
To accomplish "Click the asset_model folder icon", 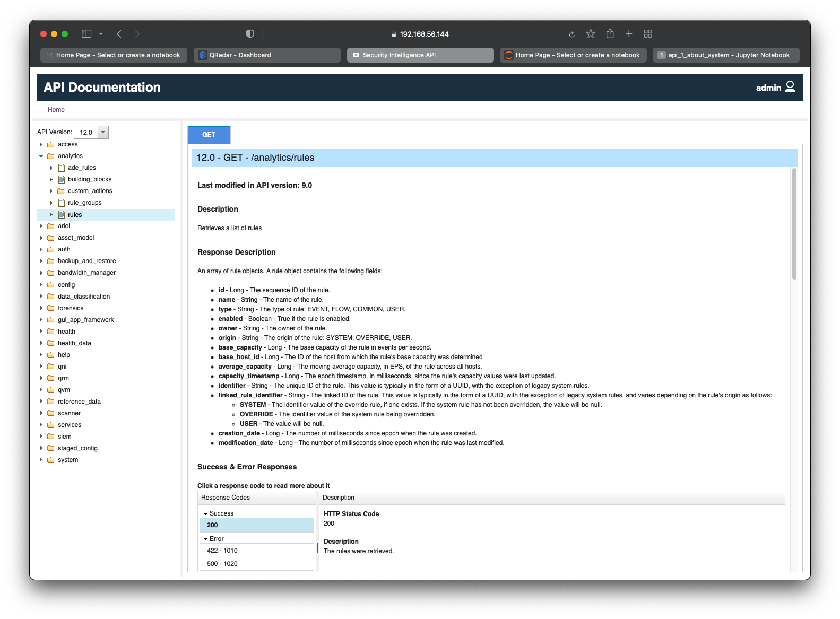I will coord(51,238).
